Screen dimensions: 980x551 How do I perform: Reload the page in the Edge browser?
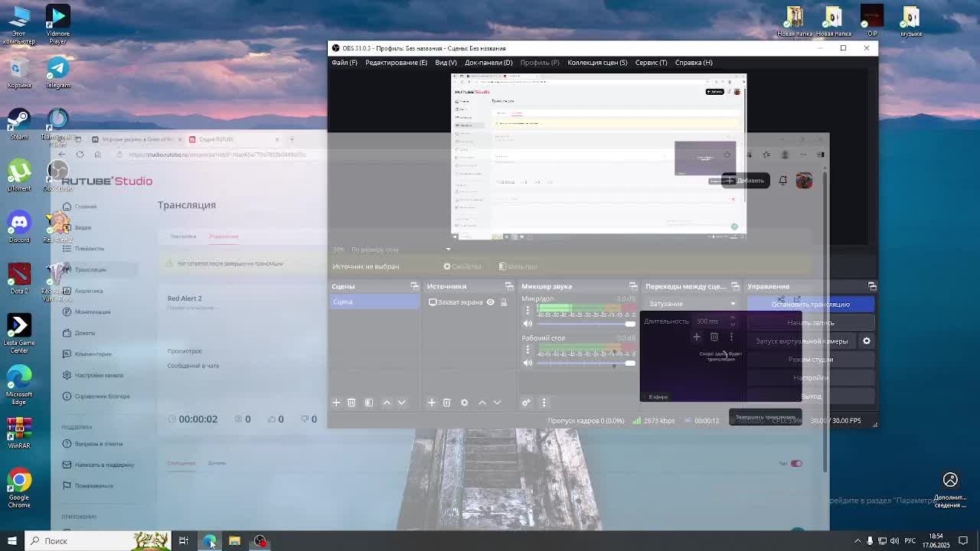[80, 155]
